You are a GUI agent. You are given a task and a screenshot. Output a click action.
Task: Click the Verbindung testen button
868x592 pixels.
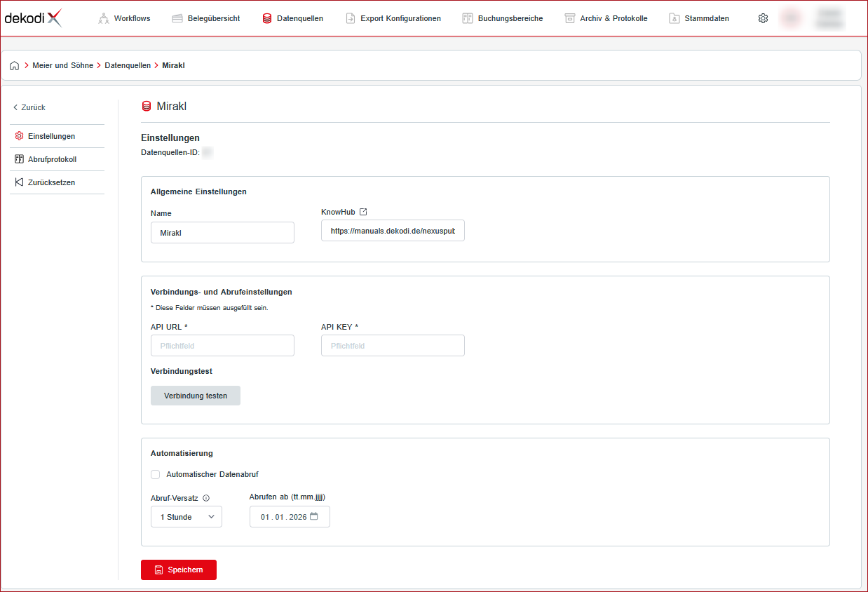pos(196,396)
